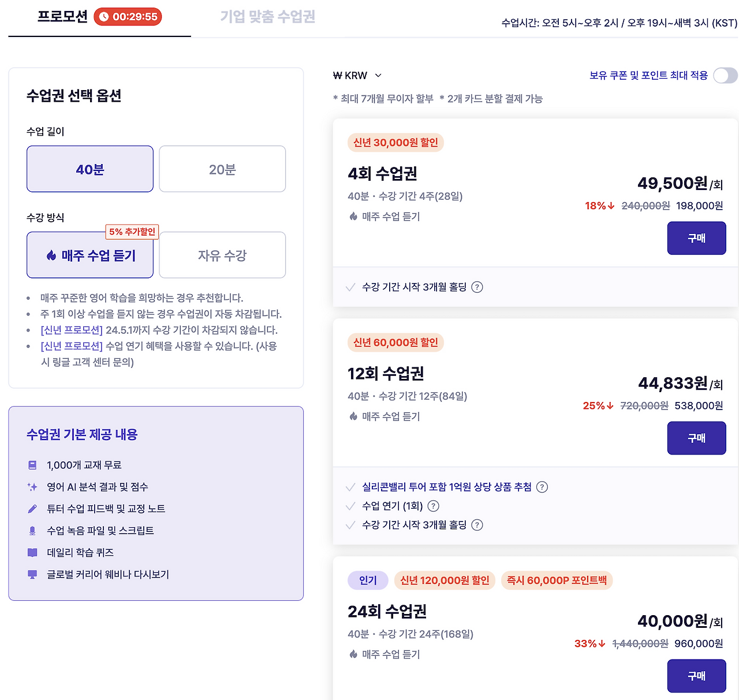This screenshot has width=739, height=700.
Task: Click the 구매 button on the 4회 수업권
Action: [x=696, y=238]
